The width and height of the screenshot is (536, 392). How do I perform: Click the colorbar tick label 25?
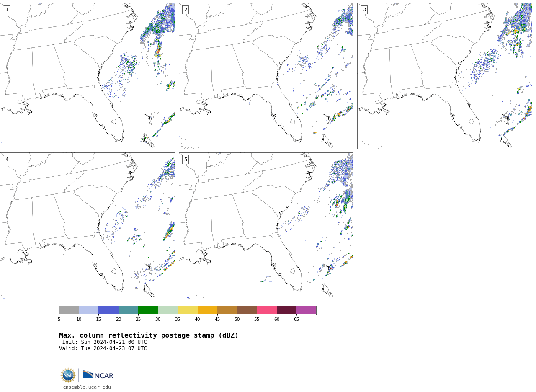click(x=138, y=320)
